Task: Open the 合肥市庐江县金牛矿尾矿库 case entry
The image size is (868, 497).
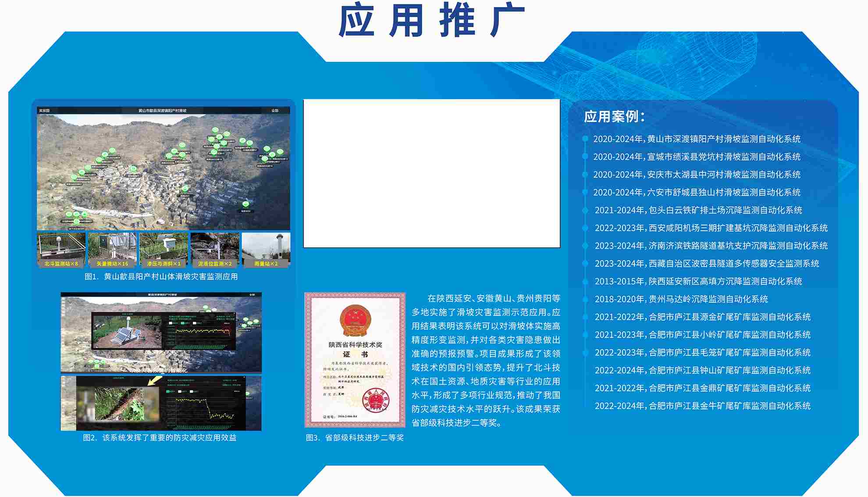Action: click(x=702, y=406)
